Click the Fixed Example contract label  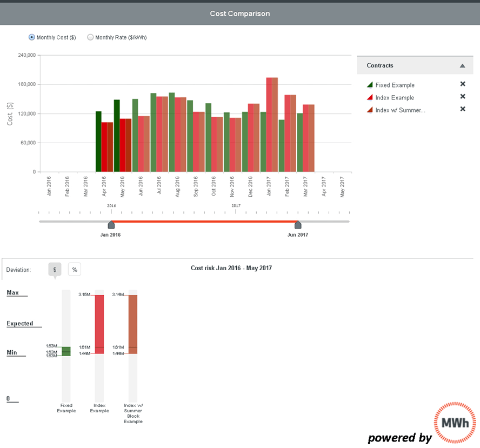pyautogui.click(x=395, y=85)
